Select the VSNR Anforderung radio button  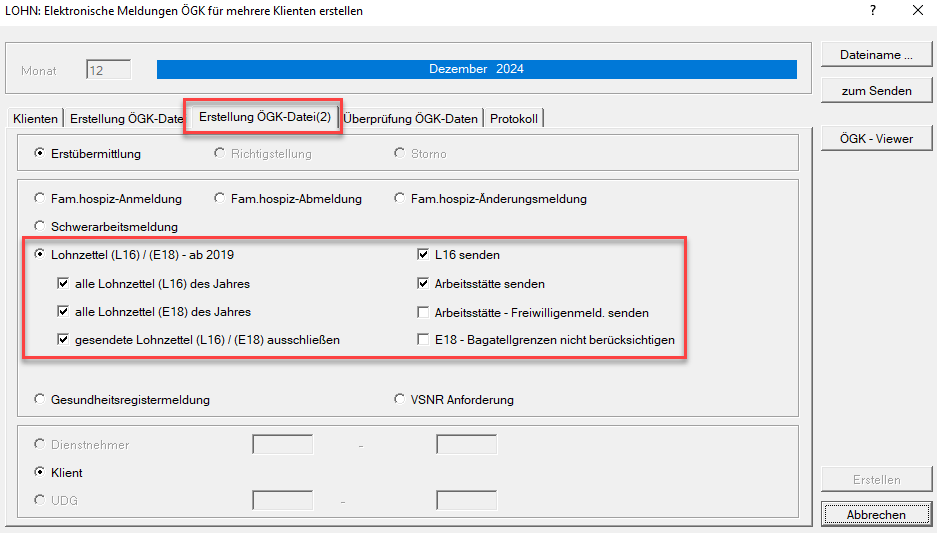pos(400,400)
